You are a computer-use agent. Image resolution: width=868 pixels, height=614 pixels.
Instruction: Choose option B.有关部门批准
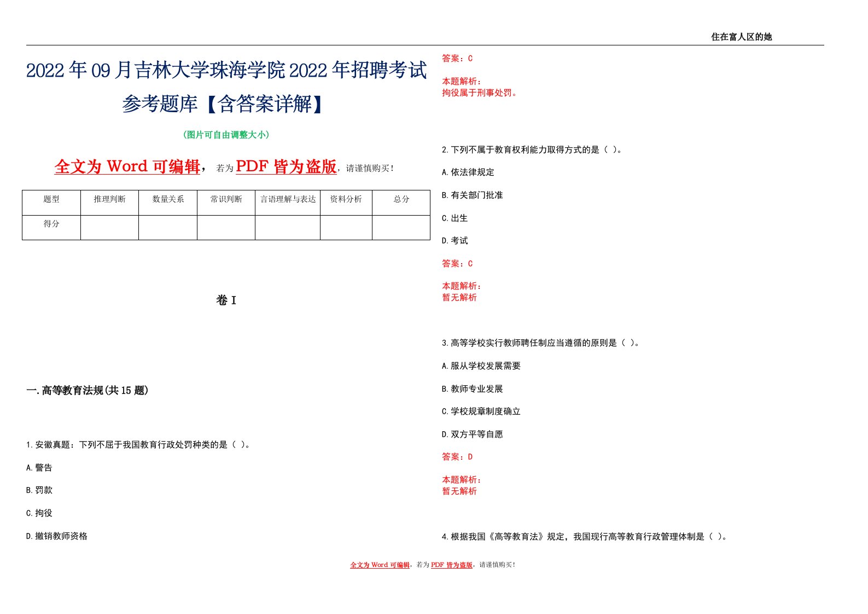473,195
